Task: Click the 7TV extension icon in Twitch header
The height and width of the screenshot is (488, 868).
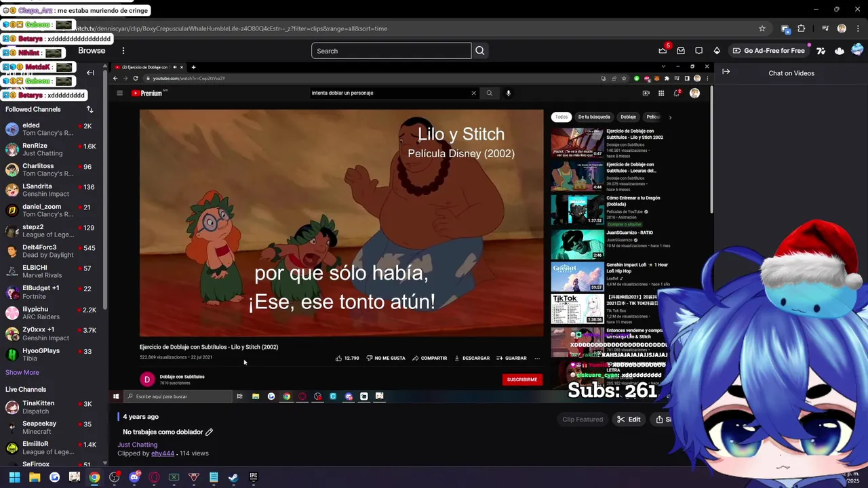Action: pyautogui.click(x=821, y=51)
